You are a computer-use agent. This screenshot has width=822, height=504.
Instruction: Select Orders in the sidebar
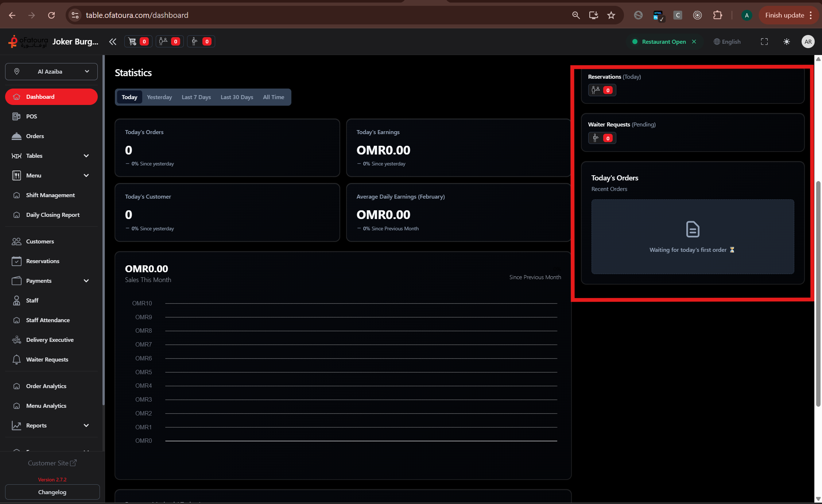pyautogui.click(x=35, y=136)
